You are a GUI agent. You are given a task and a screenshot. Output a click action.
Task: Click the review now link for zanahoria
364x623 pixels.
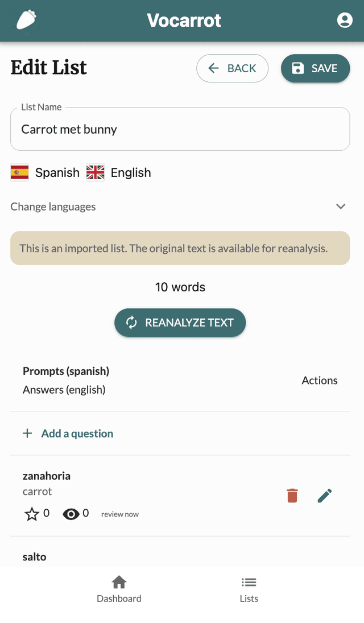(x=119, y=514)
